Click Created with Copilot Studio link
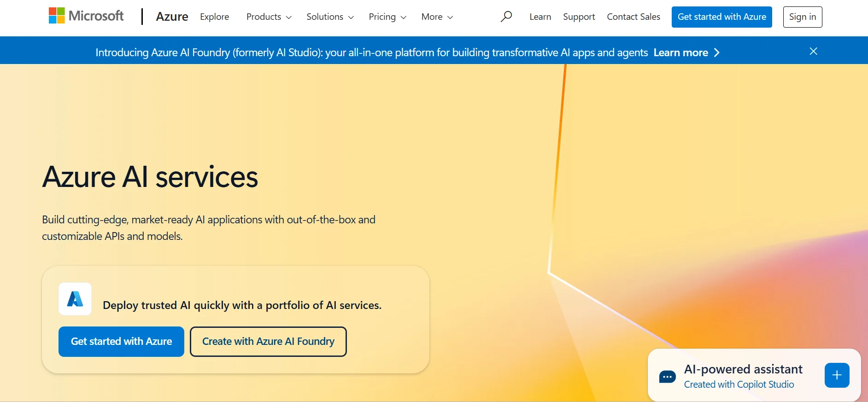Image resolution: width=868 pixels, height=402 pixels. (739, 385)
